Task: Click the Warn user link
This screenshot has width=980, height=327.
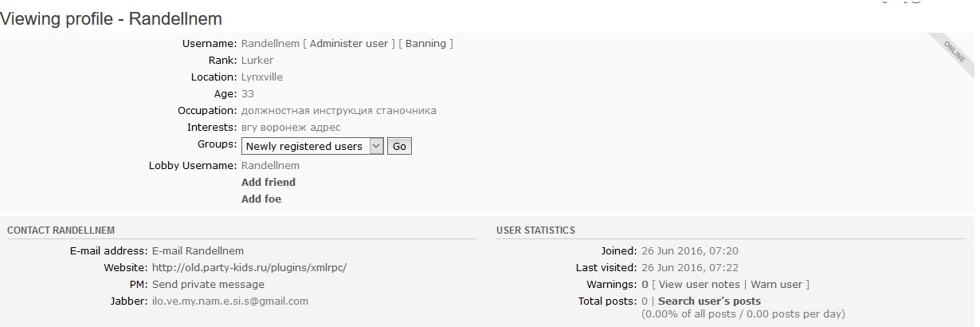Action: (777, 285)
